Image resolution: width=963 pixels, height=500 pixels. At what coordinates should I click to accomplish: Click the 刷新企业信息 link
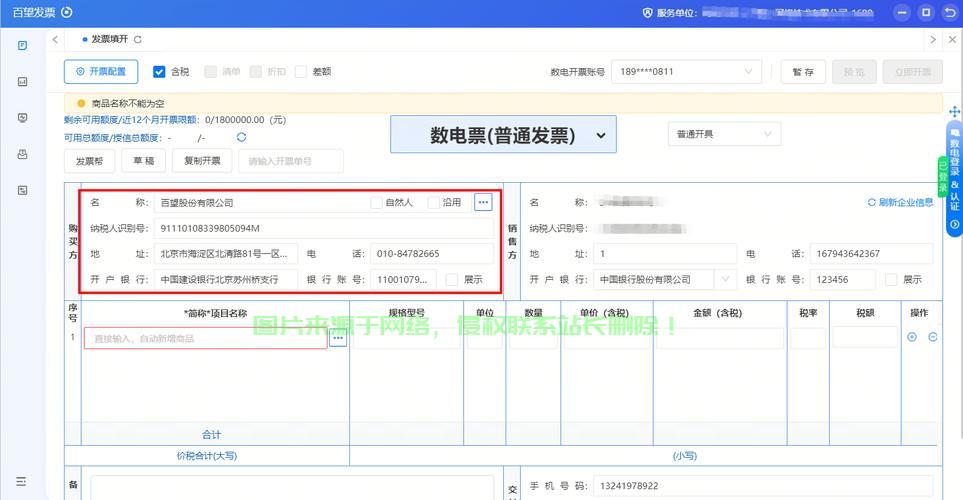point(900,202)
